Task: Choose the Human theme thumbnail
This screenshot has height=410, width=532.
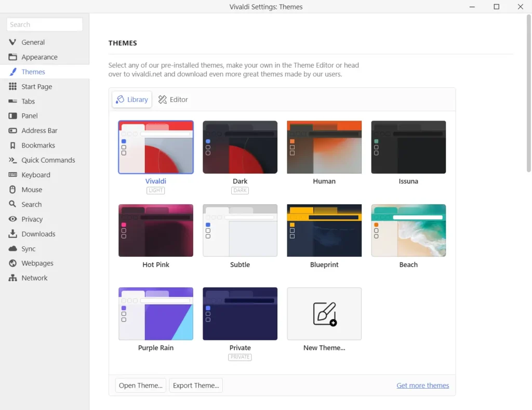Action: click(x=324, y=147)
